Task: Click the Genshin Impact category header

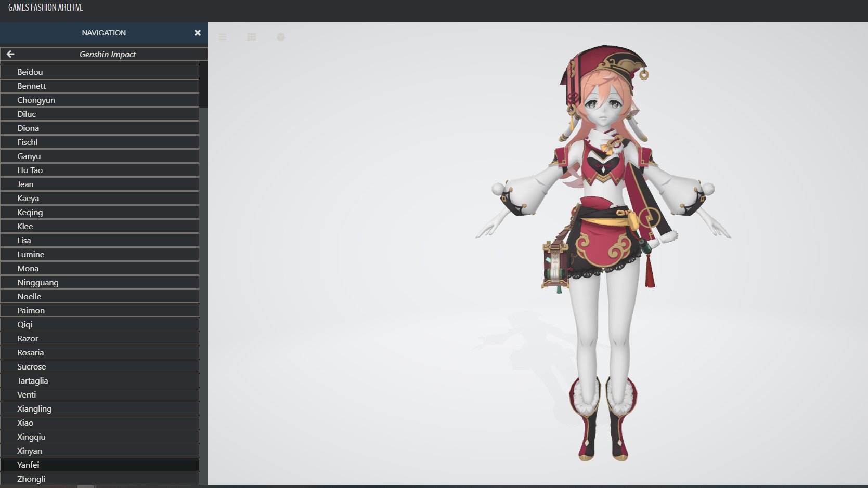Action: (108, 54)
